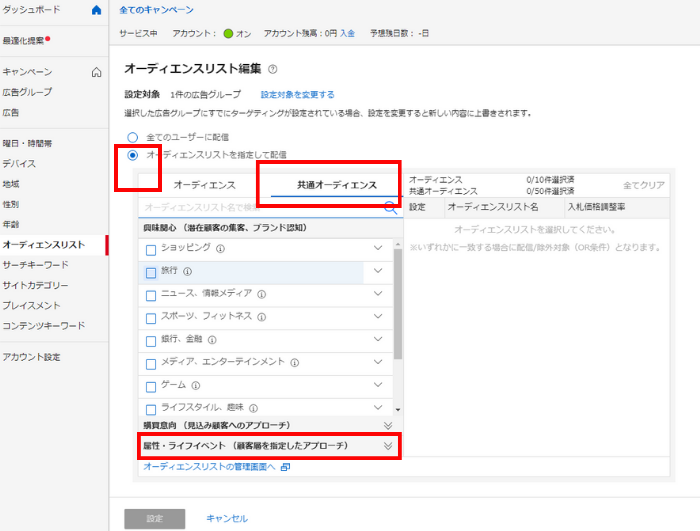
Task: Click the 設定 submit button
Action: (x=154, y=519)
